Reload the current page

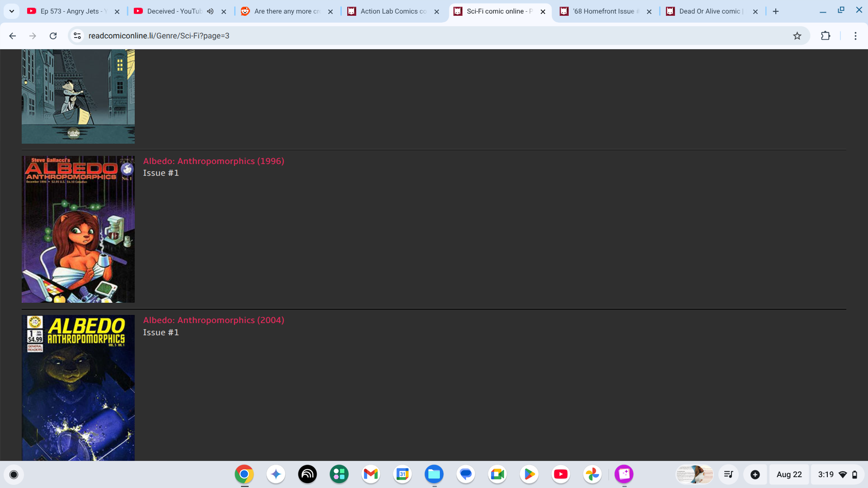pyautogui.click(x=53, y=36)
